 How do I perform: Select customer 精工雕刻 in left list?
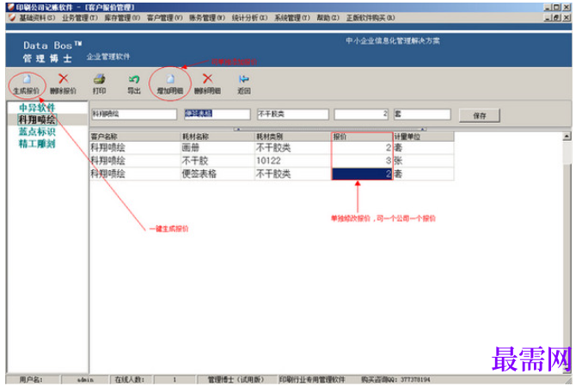37,144
